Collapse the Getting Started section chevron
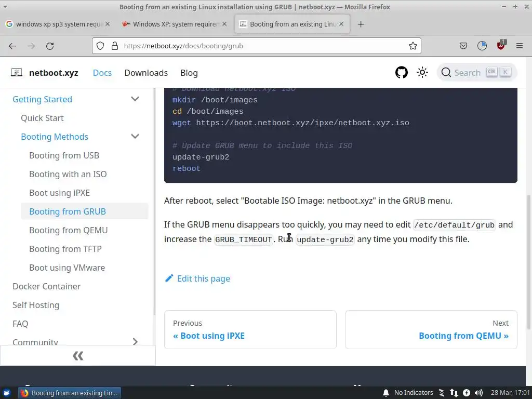Viewport: 532px width, 399px height. [x=135, y=99]
